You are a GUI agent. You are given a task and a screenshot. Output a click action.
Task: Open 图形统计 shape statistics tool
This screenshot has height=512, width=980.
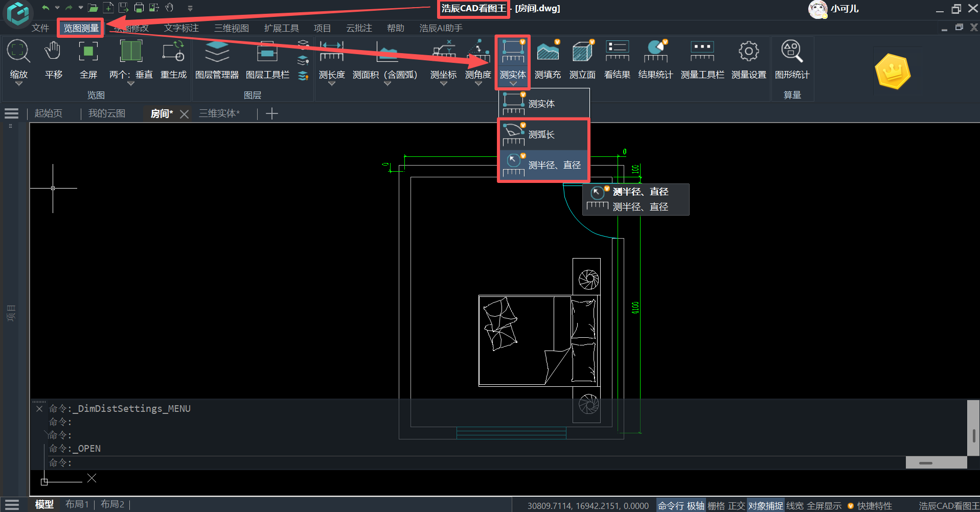[x=792, y=59]
